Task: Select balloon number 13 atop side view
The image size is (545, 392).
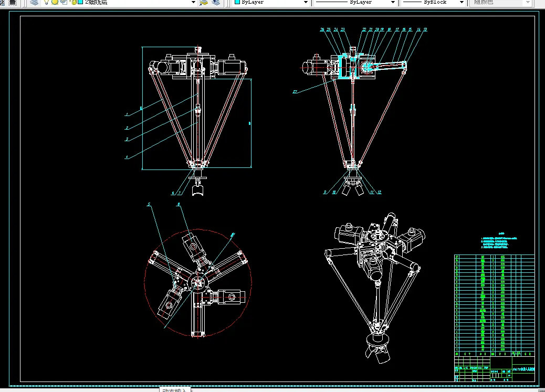Action: coord(425,29)
